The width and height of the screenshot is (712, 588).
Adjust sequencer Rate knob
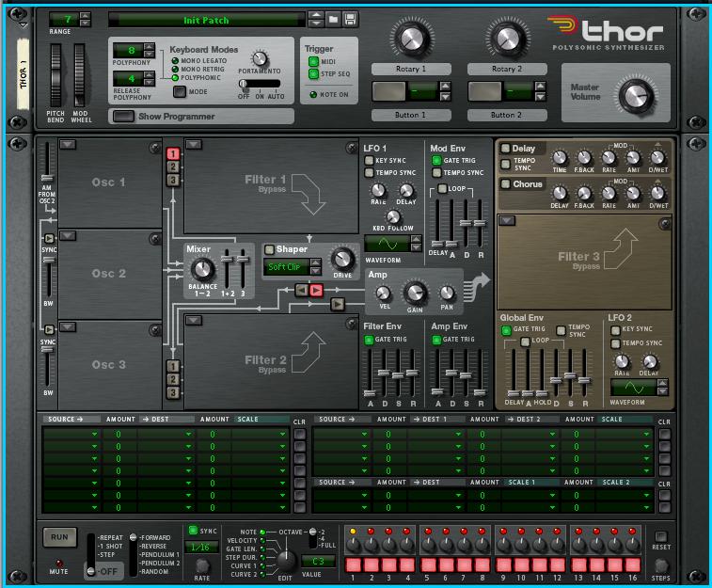(x=202, y=565)
